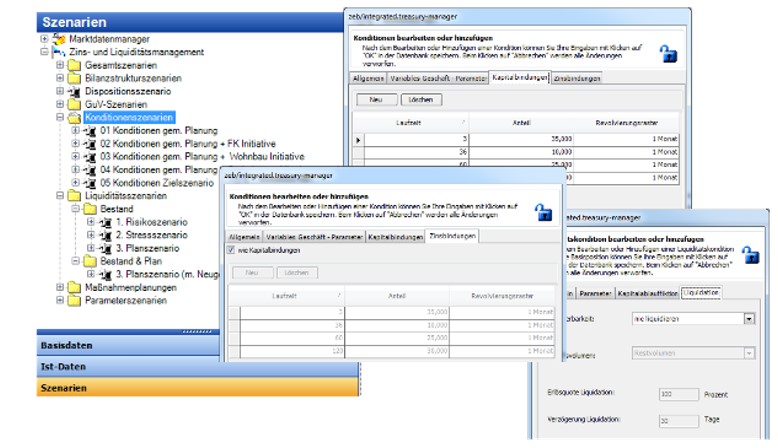778x448 pixels.
Task: Expand the Bilanzstrukturszenarien node
Action: click(x=60, y=78)
